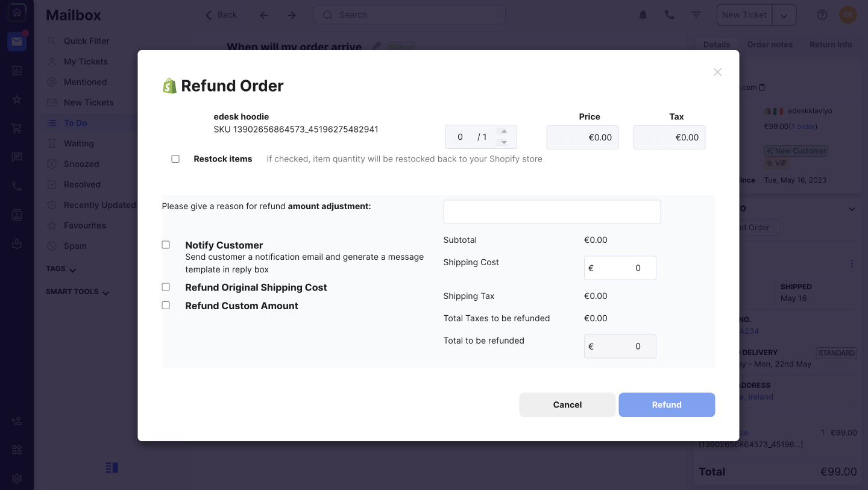Open the home icon in left rail

pos(17,13)
